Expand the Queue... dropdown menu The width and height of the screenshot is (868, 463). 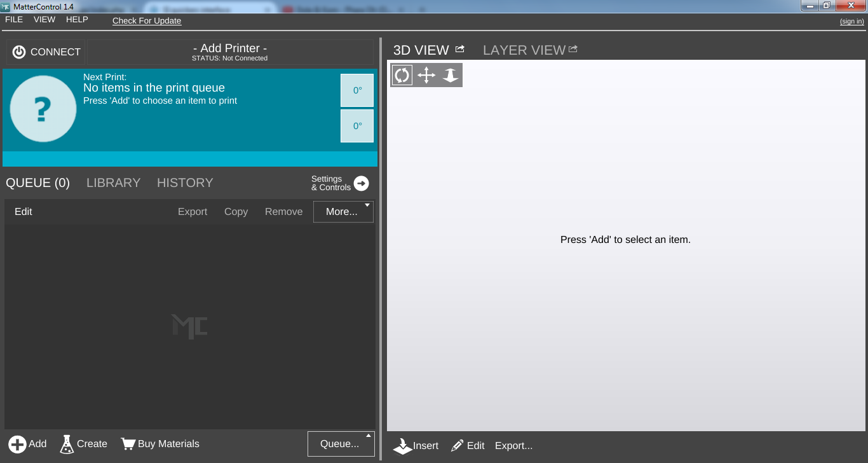[341, 444]
